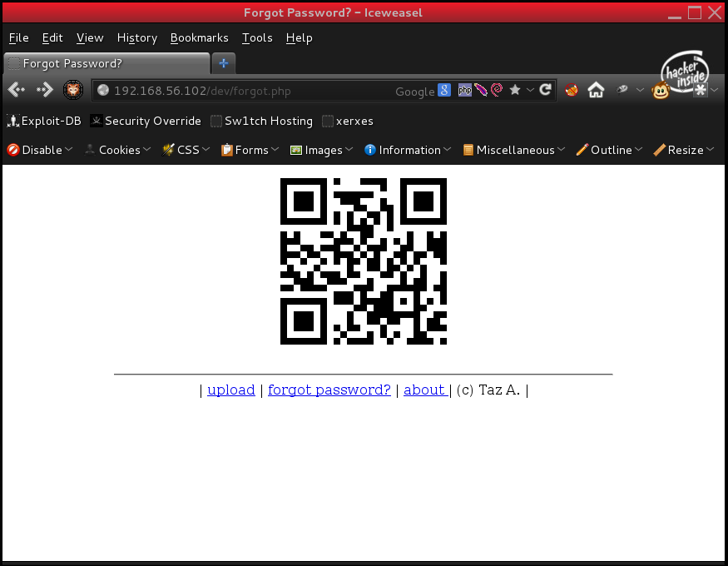Click the feather icon in the address bar
The image size is (728, 566).
[481, 90]
